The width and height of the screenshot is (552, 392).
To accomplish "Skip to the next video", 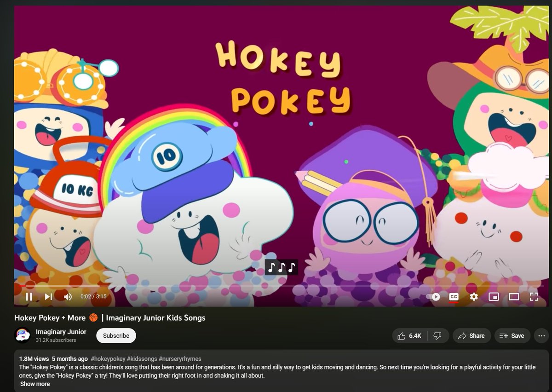I will [x=48, y=297].
